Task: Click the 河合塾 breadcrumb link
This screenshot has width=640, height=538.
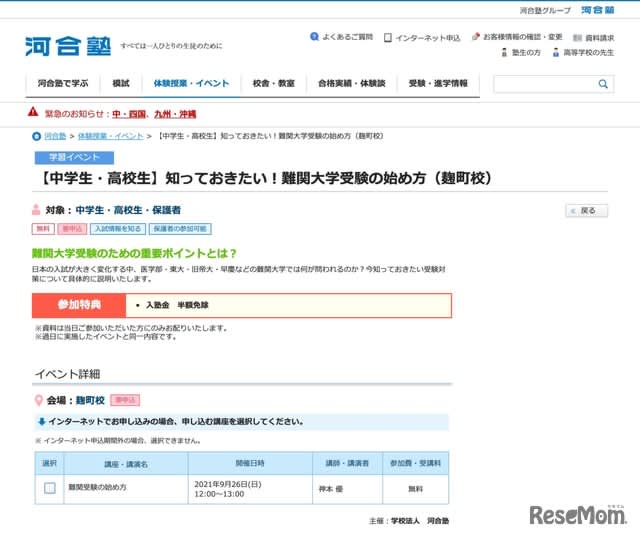Action: (x=55, y=136)
